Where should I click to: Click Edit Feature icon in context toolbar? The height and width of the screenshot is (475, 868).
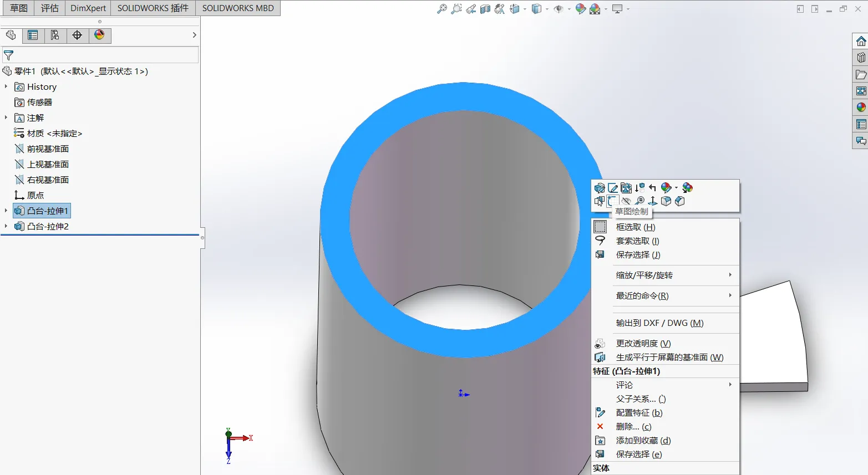coord(600,188)
